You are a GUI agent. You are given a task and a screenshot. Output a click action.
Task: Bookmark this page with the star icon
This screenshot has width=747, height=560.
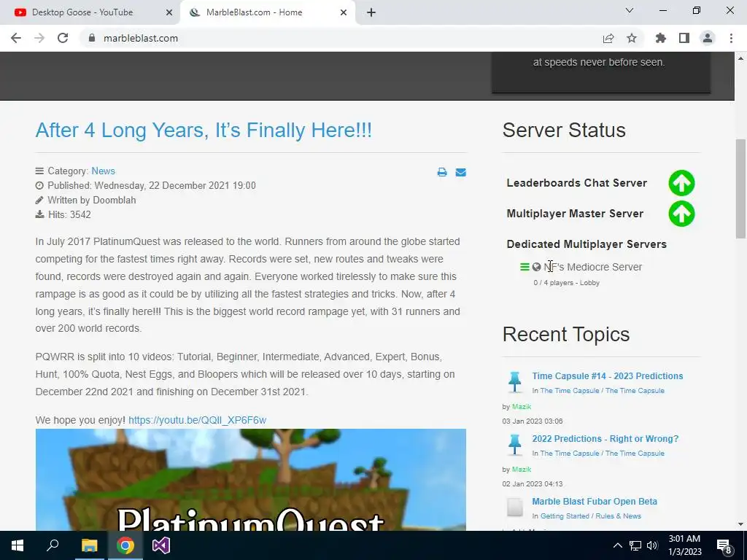632,38
